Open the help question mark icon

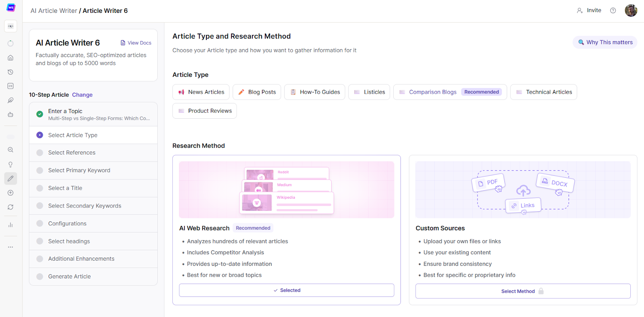pyautogui.click(x=613, y=10)
